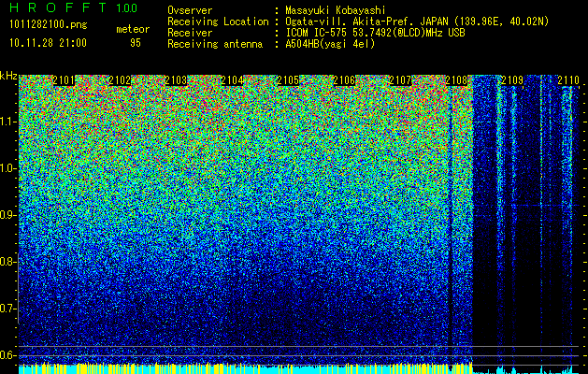
Task: Click the Receiver field label
Action: tap(190, 33)
